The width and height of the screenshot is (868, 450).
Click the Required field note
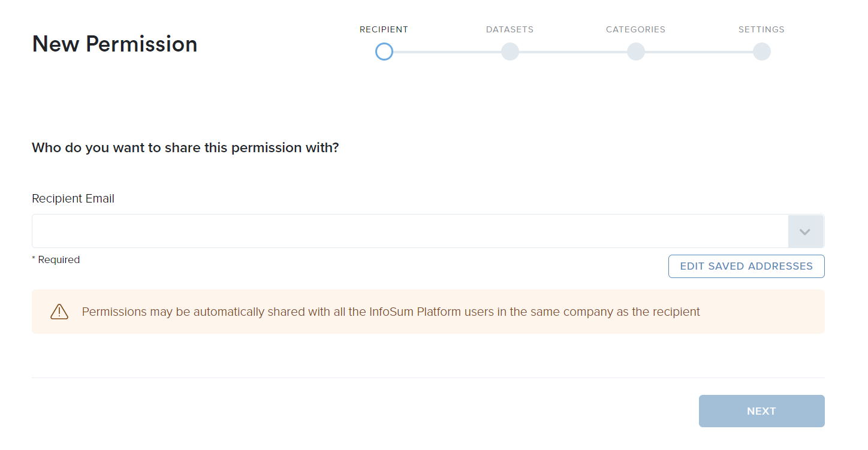point(56,259)
